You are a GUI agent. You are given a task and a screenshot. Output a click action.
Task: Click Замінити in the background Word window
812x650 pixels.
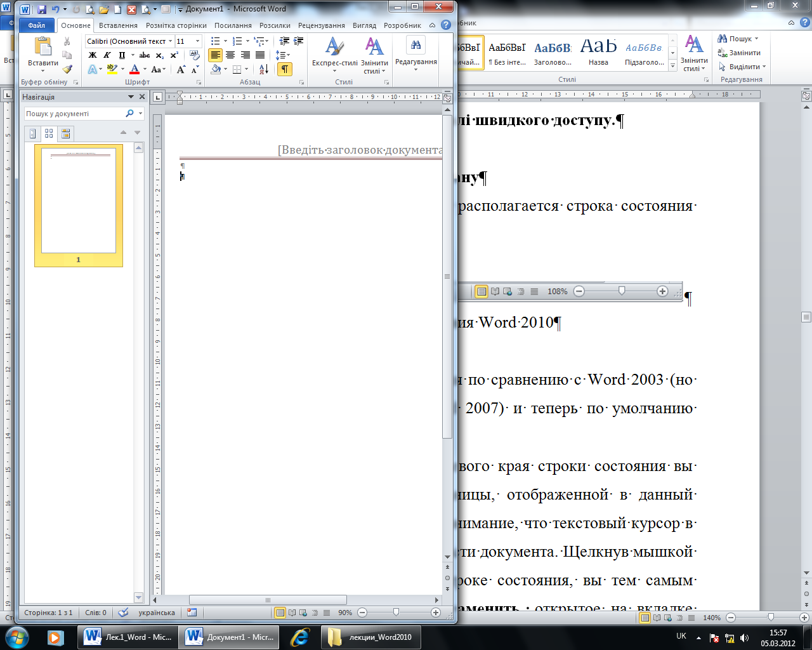[x=739, y=53]
